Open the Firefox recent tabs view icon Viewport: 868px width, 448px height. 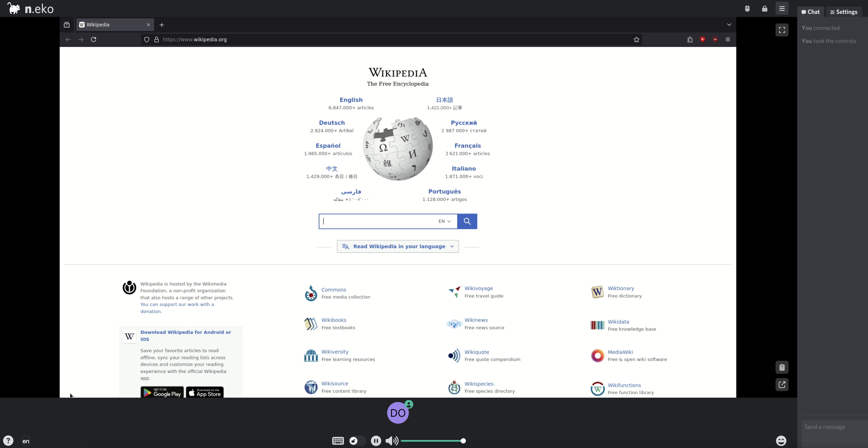point(67,25)
